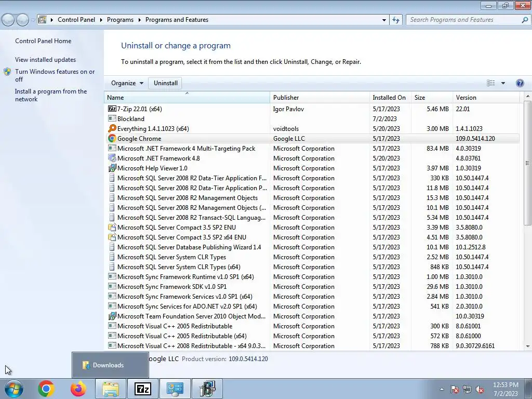Select Microsoft .NET Framework 4 Multi-Targeting Pack

pyautogui.click(x=312, y=148)
